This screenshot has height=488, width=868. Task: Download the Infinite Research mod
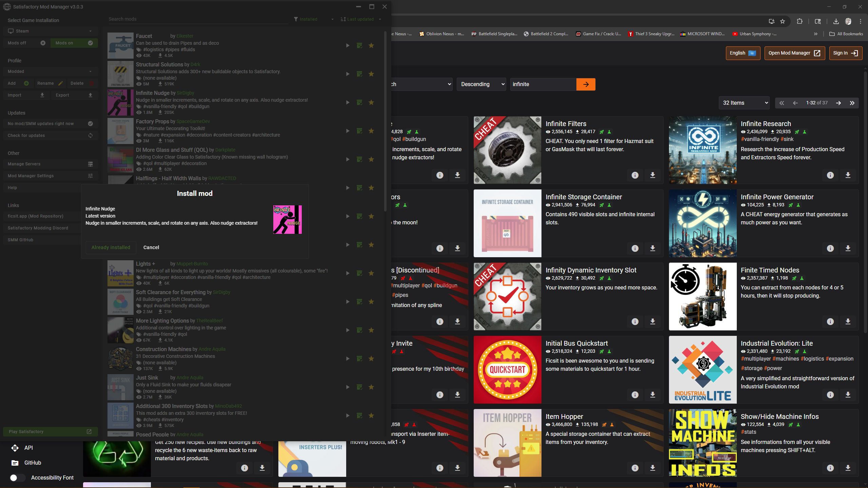(x=848, y=175)
